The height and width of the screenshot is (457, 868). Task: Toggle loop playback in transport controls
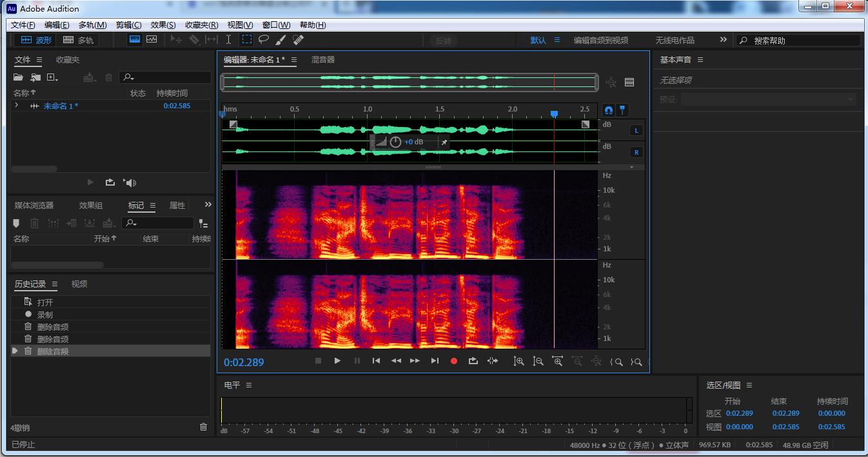pyautogui.click(x=473, y=361)
